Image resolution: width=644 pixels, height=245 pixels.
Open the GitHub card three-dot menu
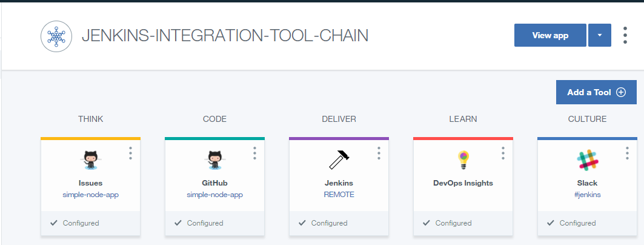(254, 153)
